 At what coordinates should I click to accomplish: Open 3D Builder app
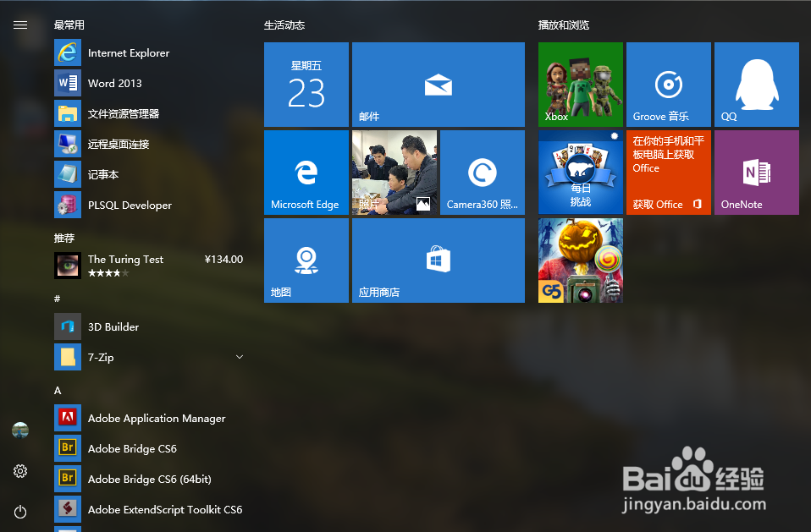click(150, 326)
